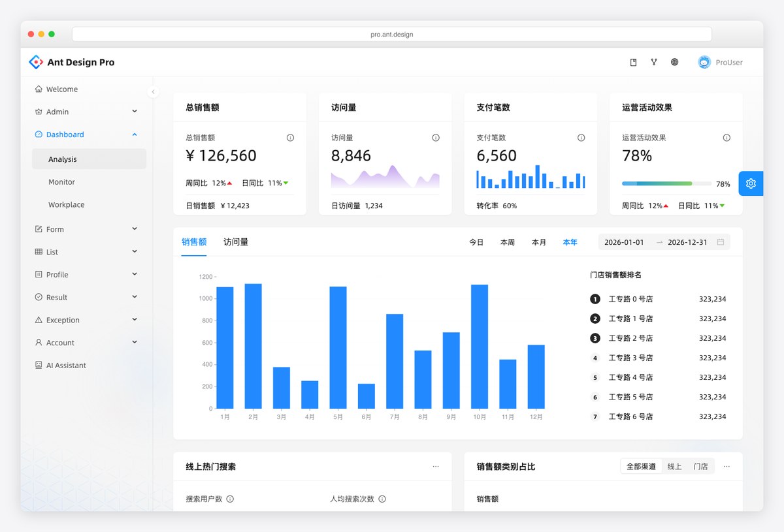This screenshot has width=784, height=532.
Task: Select 工专路 3 号店 ranking row
Action: tap(658, 358)
